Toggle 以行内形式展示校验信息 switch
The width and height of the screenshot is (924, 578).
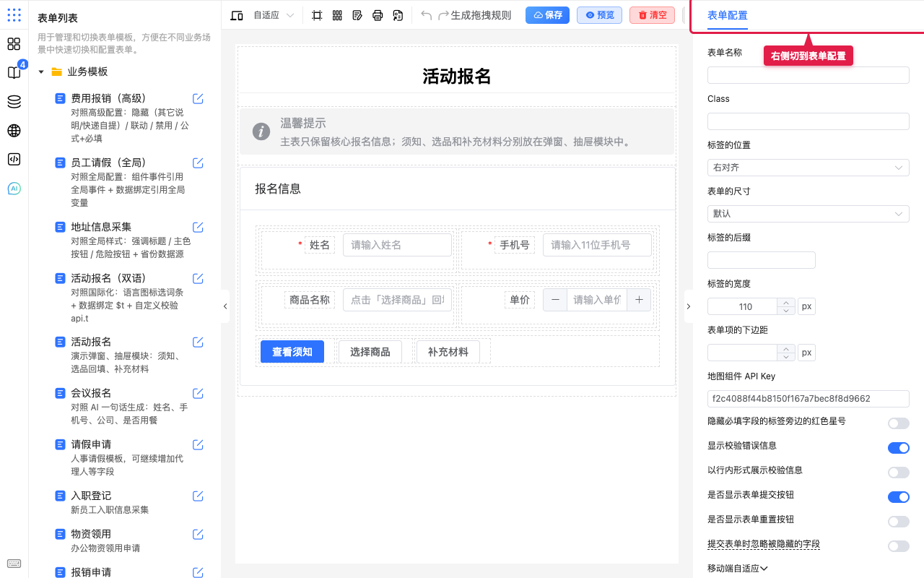pos(899,473)
